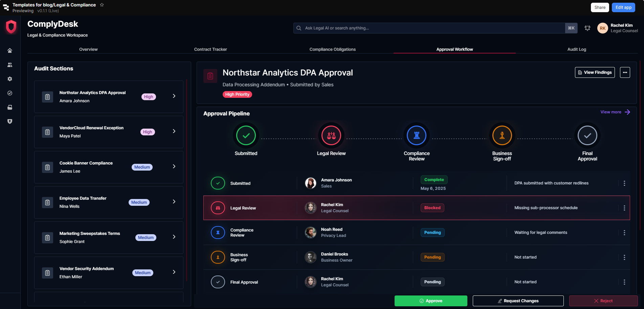Click the Share button

tap(600, 7)
